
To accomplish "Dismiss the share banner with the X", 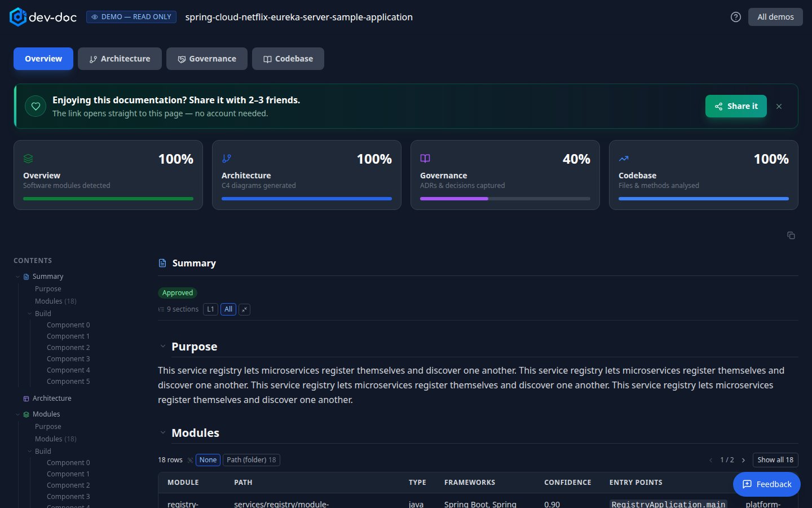I will pos(779,106).
